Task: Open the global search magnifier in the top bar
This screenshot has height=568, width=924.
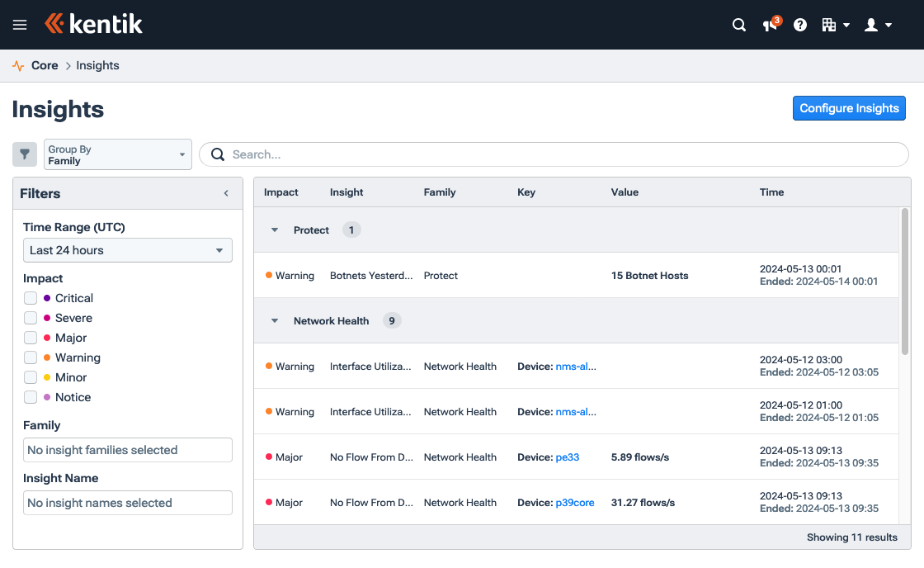Action: (x=738, y=25)
